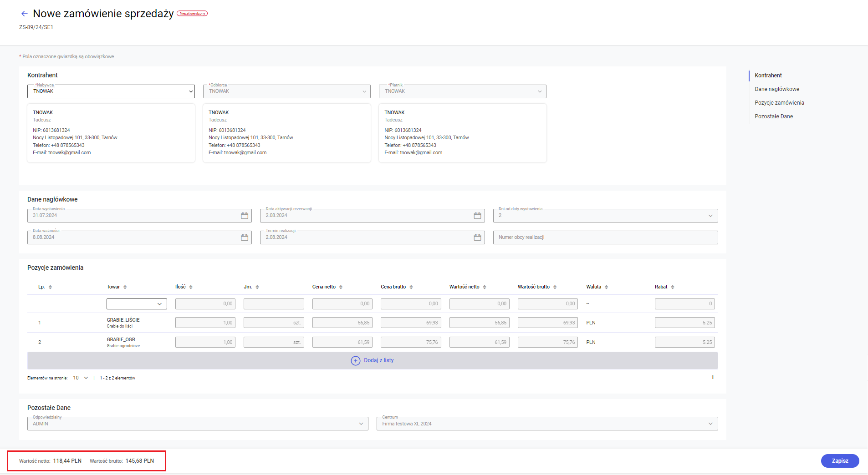Open calendar for Data wystawienia field
The height and width of the screenshot is (475, 868).
click(x=245, y=216)
